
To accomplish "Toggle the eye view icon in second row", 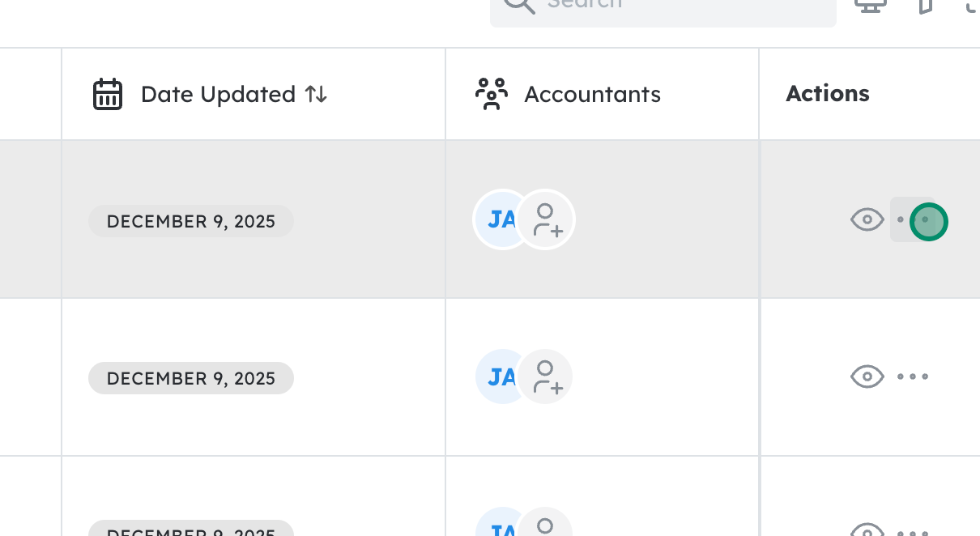I will (867, 376).
